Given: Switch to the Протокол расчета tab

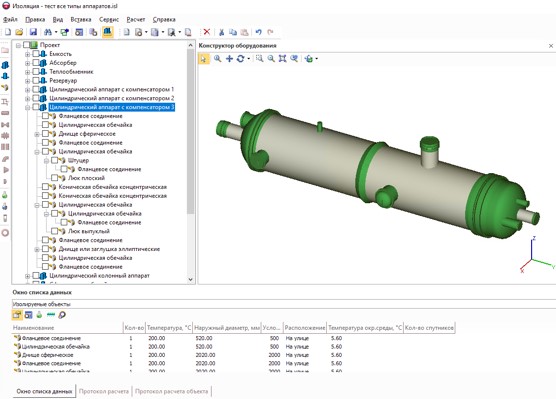Looking at the screenshot, I should click(x=104, y=392).
